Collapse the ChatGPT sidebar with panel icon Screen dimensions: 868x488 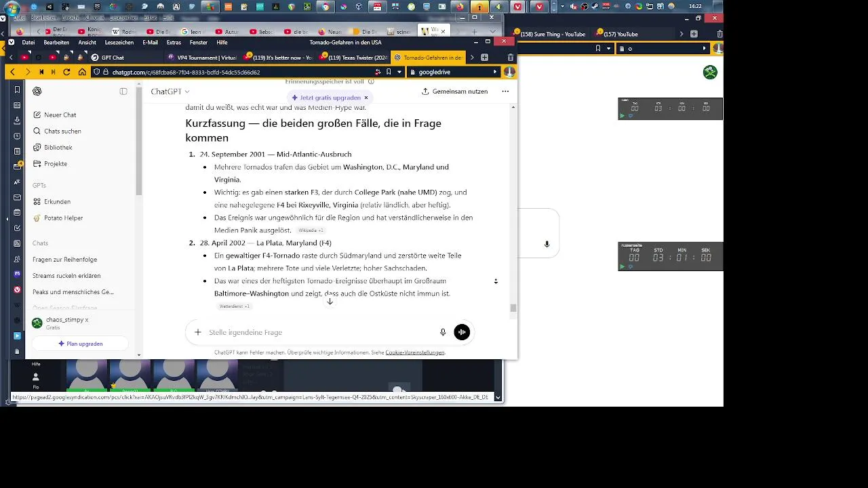coord(123,91)
